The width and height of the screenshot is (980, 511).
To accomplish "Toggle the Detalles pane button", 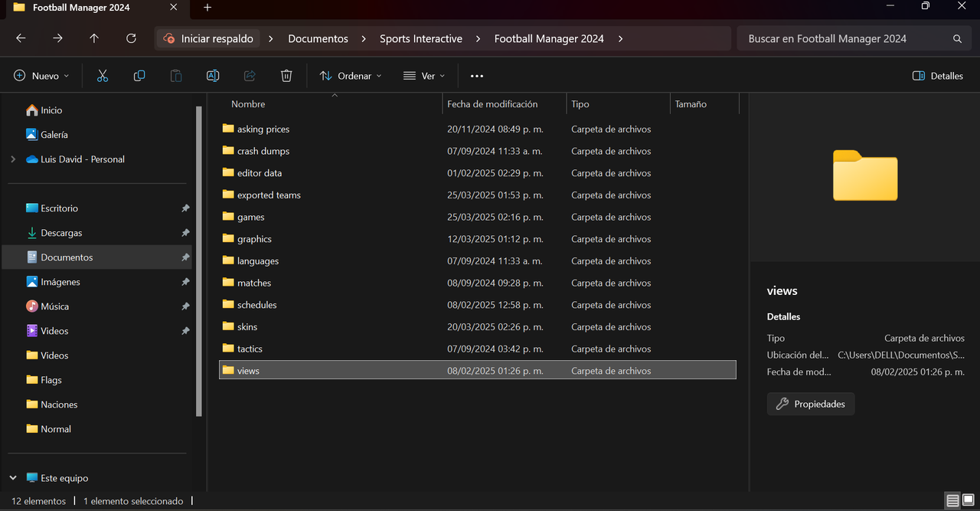I will tap(938, 76).
